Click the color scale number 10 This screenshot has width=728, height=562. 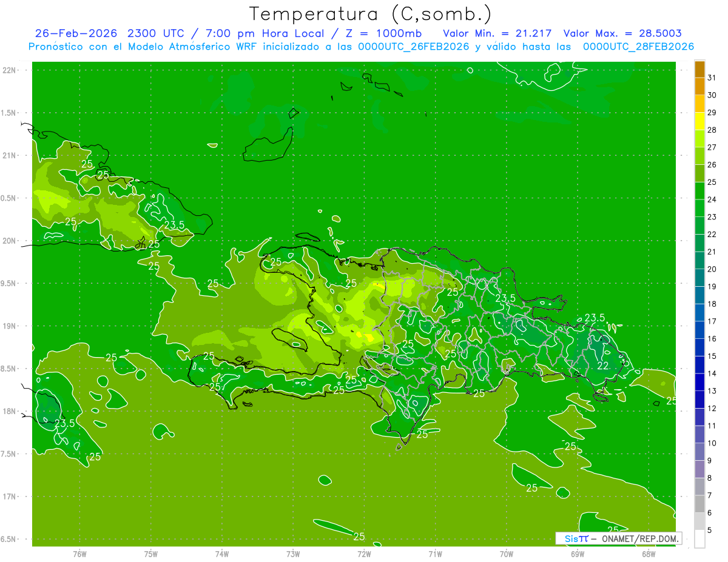point(712,443)
